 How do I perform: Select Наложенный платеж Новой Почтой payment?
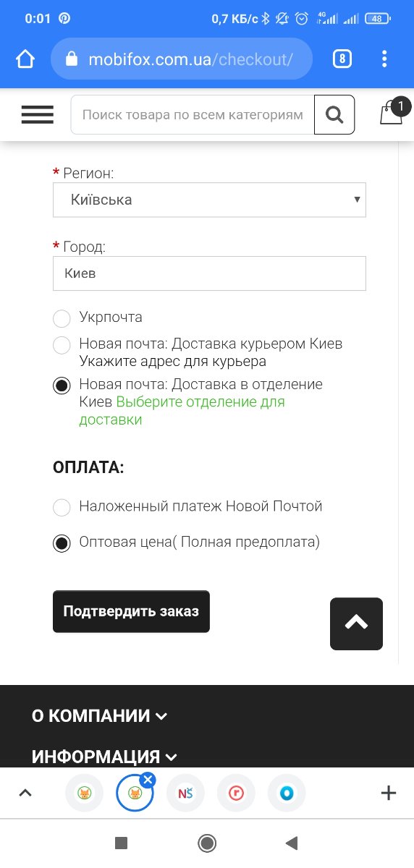coord(62,507)
